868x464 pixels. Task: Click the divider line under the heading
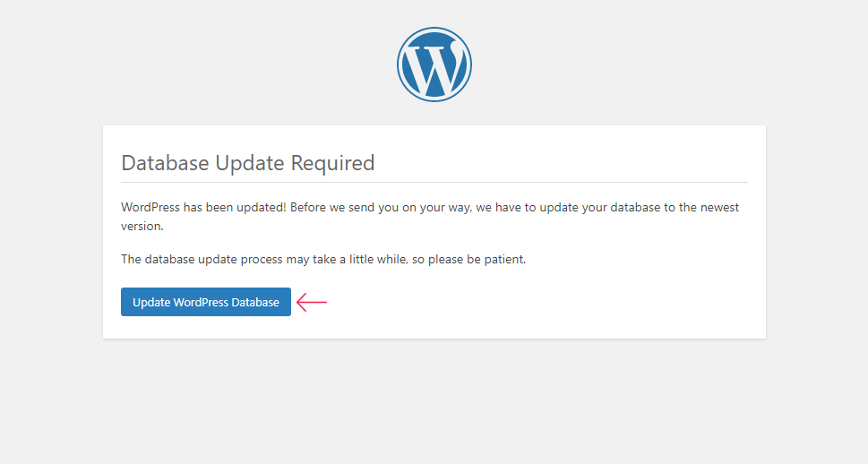point(434,182)
